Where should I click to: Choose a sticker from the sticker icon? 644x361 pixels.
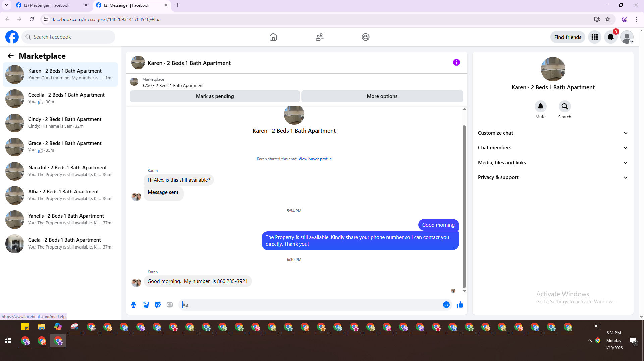(x=158, y=305)
